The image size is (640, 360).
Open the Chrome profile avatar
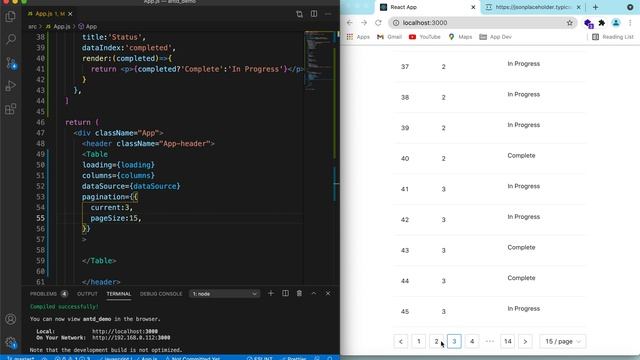click(616, 23)
